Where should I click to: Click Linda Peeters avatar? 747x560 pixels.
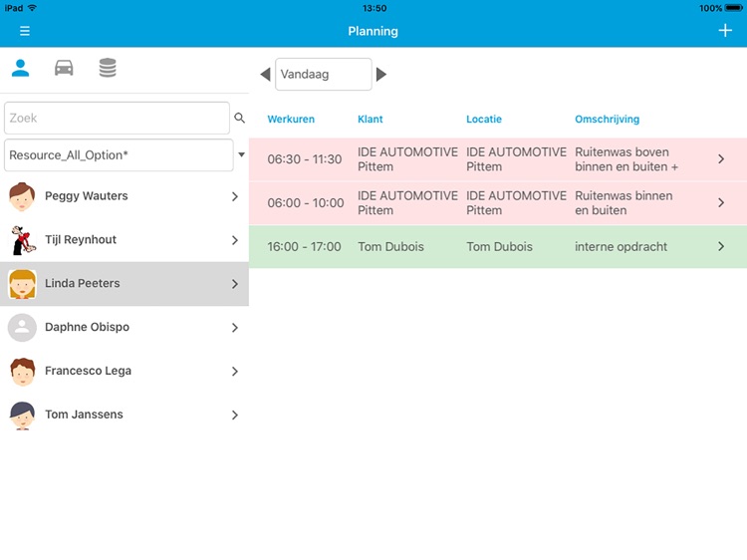click(22, 284)
